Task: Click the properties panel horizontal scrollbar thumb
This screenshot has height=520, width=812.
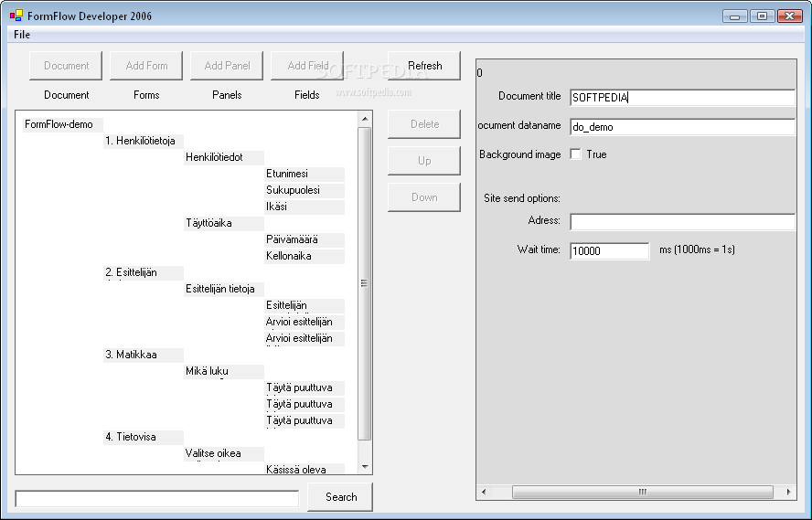Action: [x=642, y=492]
